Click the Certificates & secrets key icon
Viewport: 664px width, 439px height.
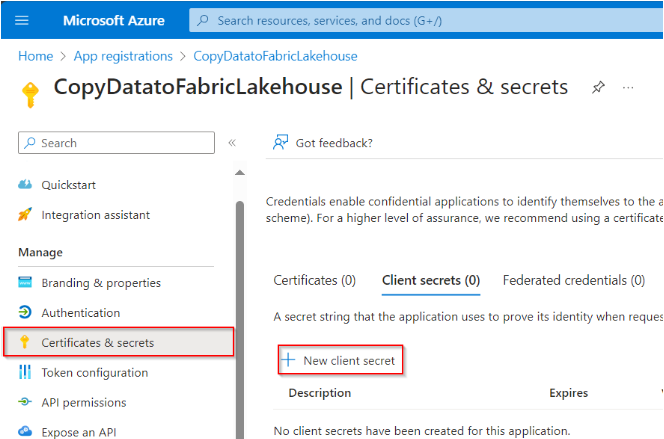pos(25,342)
